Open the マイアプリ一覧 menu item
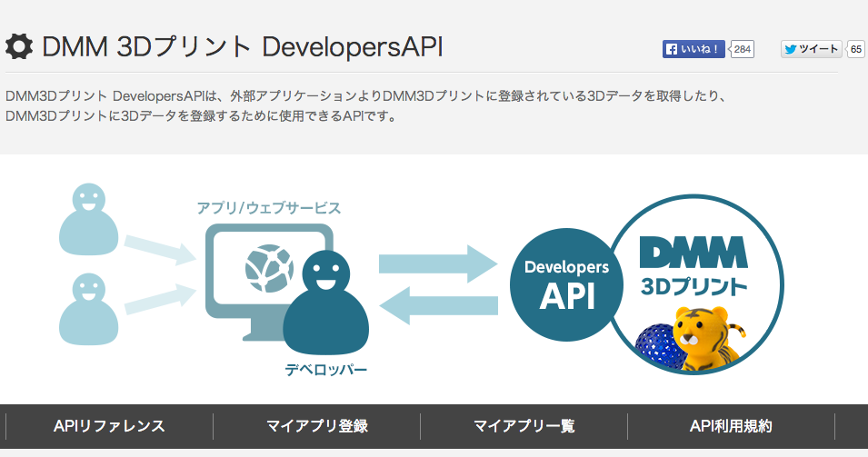Screen dimensions: 868x457 (x=524, y=426)
